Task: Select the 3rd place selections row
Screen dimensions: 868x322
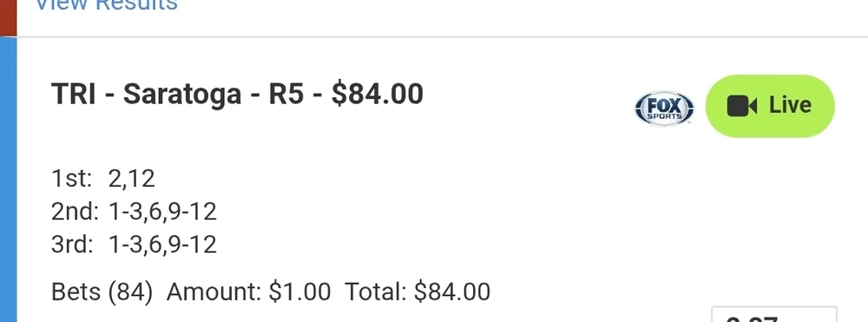Action: coord(134,245)
